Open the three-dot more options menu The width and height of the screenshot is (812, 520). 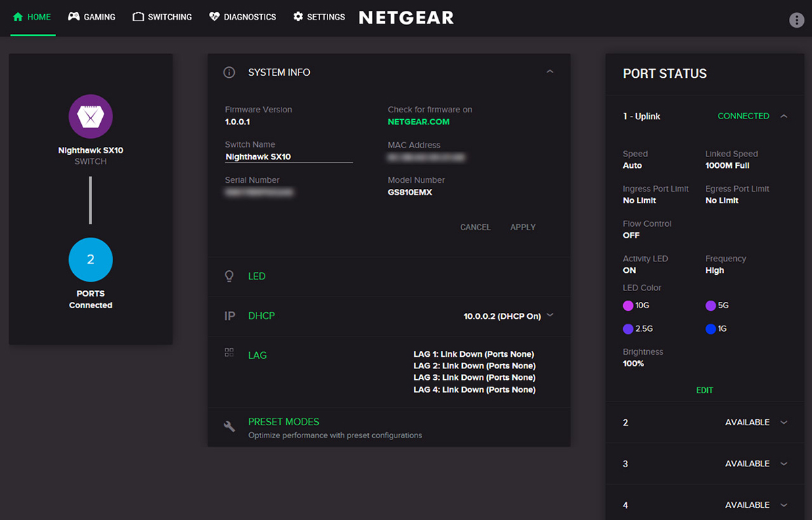click(x=796, y=20)
